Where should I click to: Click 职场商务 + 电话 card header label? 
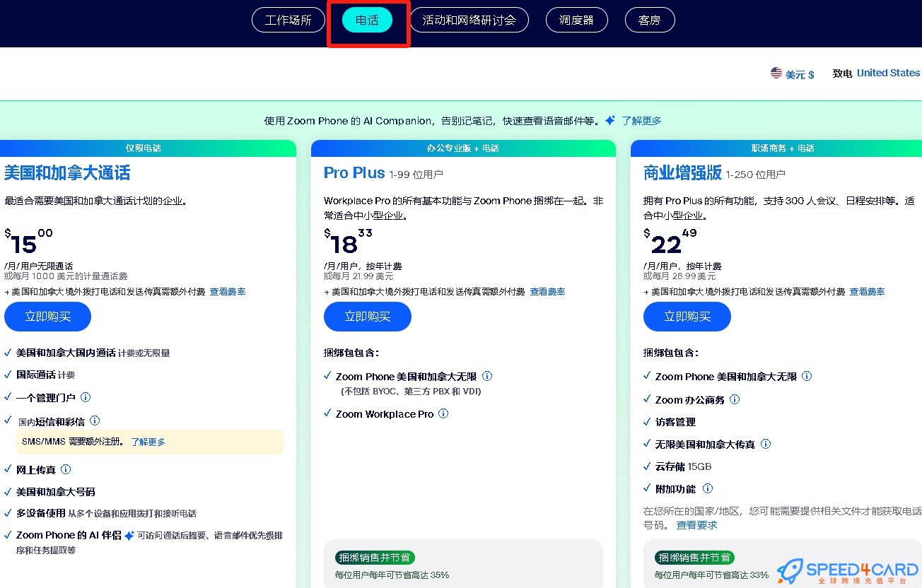783,148
